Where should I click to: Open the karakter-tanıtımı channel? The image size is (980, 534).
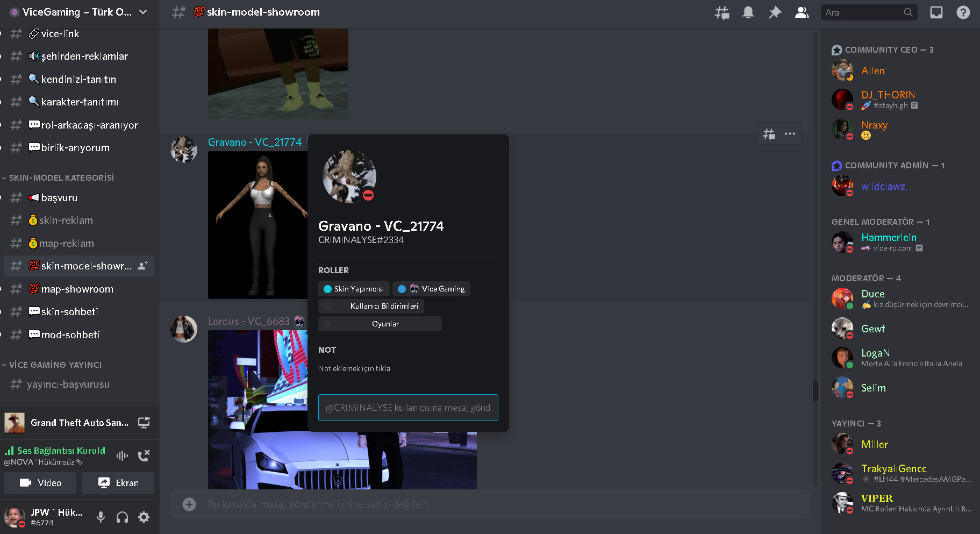(x=79, y=102)
